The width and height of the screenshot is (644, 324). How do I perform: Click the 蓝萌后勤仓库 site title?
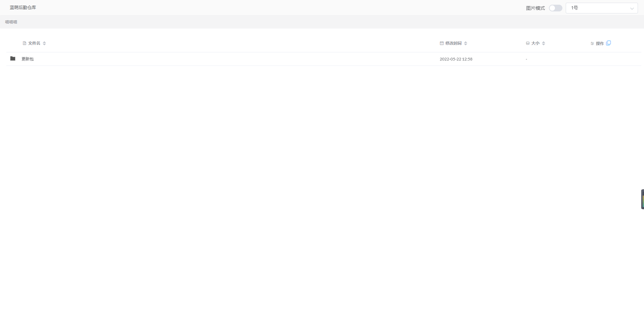(23, 8)
